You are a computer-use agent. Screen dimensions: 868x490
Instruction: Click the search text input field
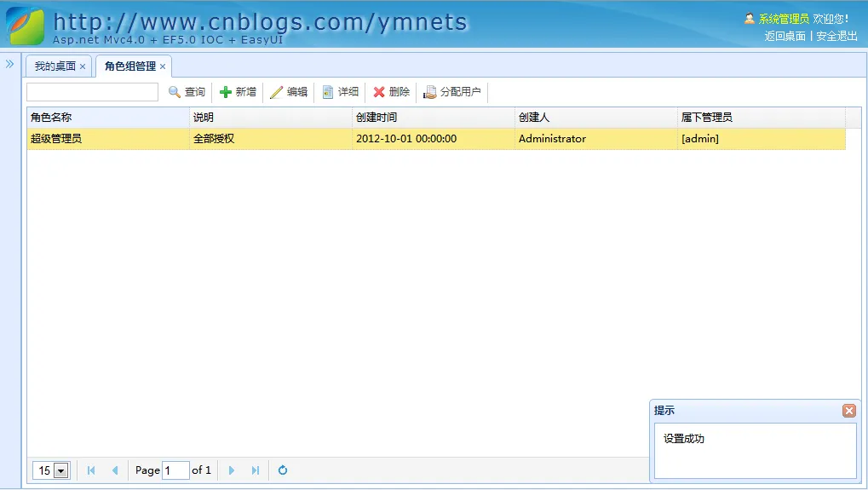(92, 92)
